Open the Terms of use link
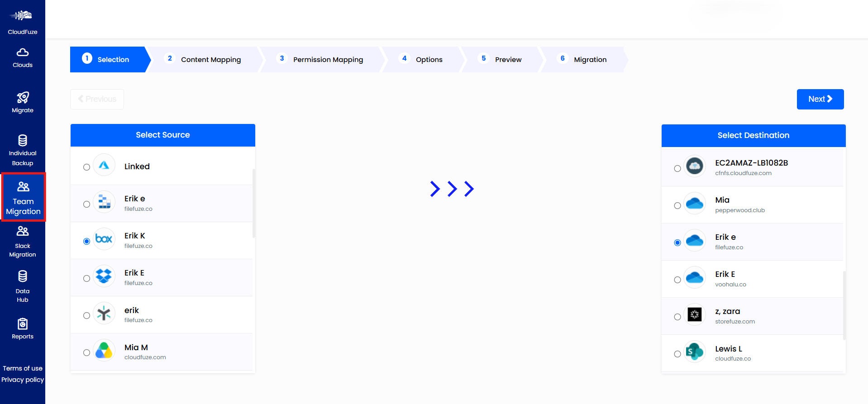868x404 pixels. (23, 368)
